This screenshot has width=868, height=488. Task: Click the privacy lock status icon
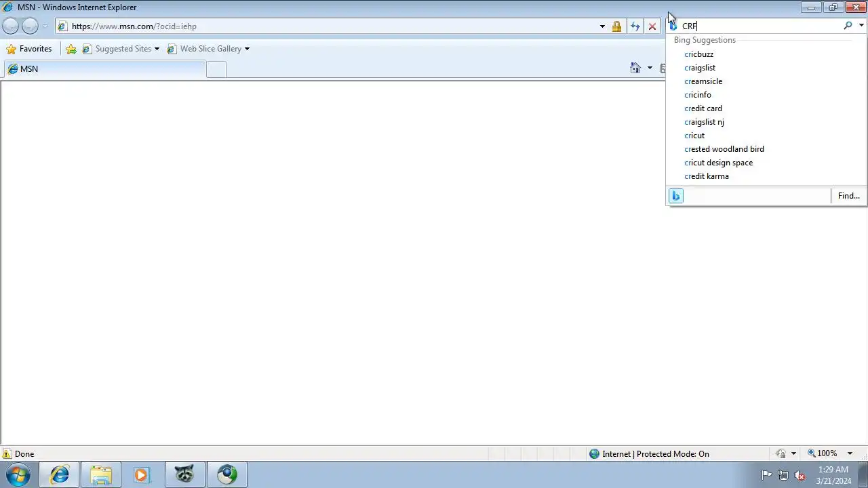pos(781,453)
